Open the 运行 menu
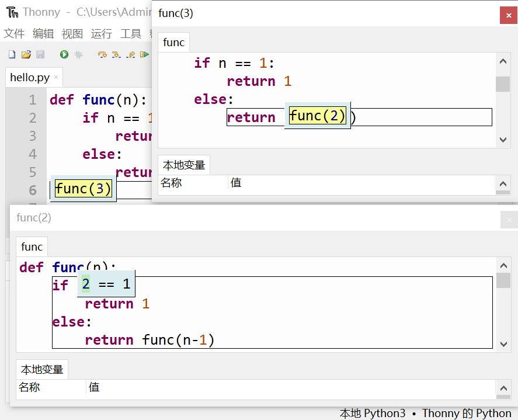The width and height of the screenshot is (518, 420). (102, 34)
